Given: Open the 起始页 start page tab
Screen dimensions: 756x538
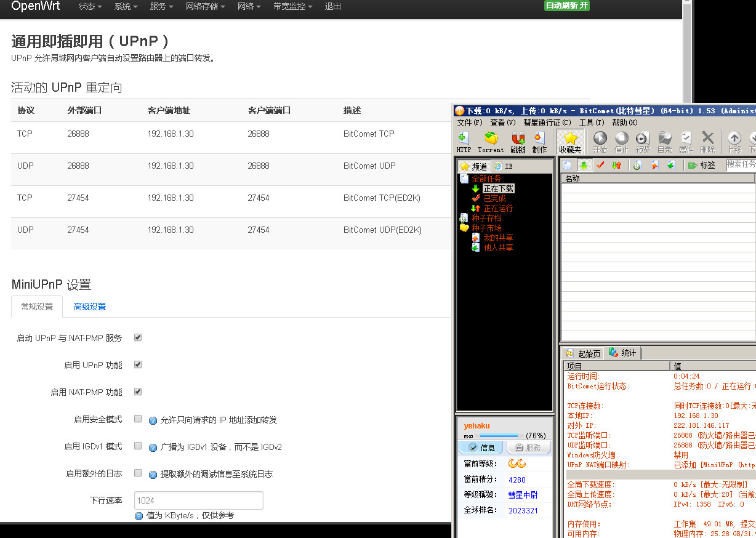Looking at the screenshot, I should coord(583,353).
